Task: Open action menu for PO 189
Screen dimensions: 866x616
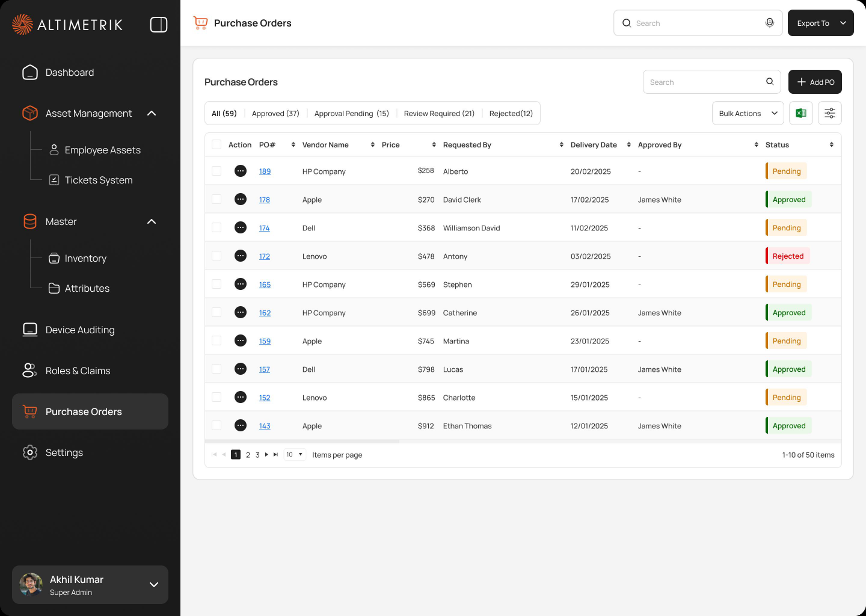Action: point(241,171)
